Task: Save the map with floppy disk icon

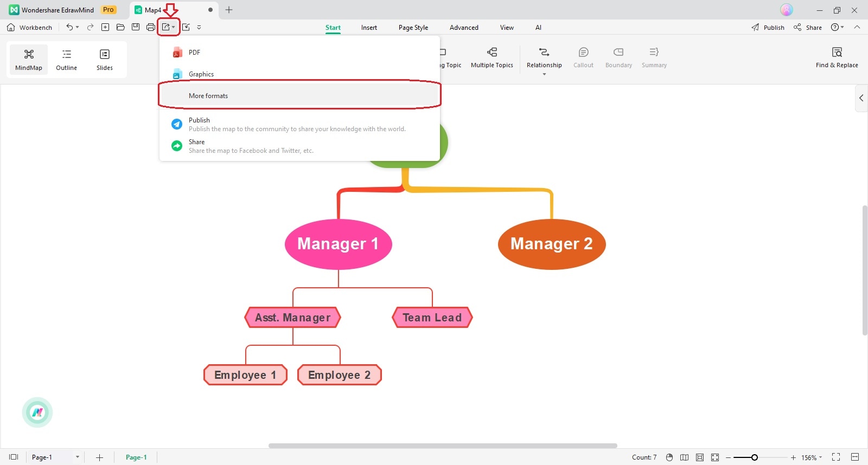Action: tap(136, 27)
